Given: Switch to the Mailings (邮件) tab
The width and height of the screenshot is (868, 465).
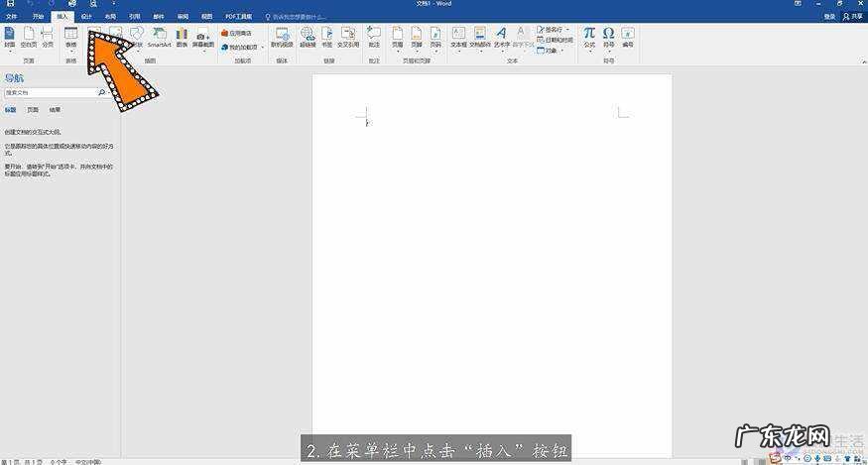Looking at the screenshot, I should [x=159, y=17].
